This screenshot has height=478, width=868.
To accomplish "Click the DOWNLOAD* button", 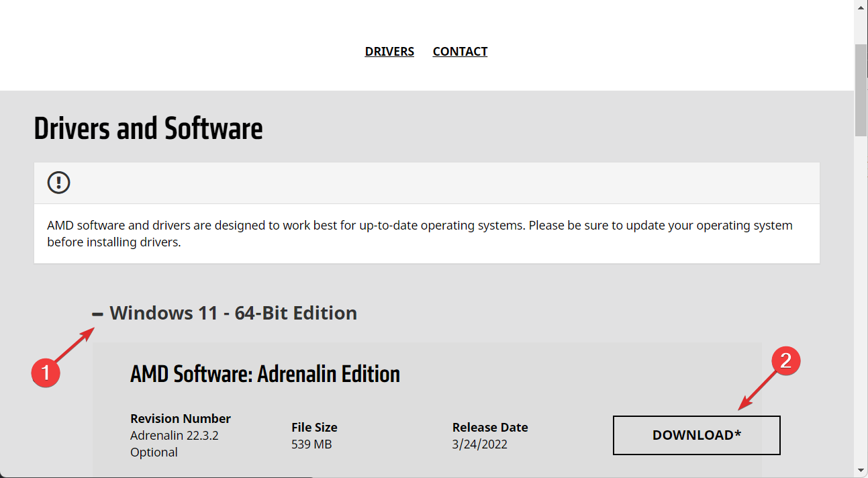I will [x=696, y=435].
